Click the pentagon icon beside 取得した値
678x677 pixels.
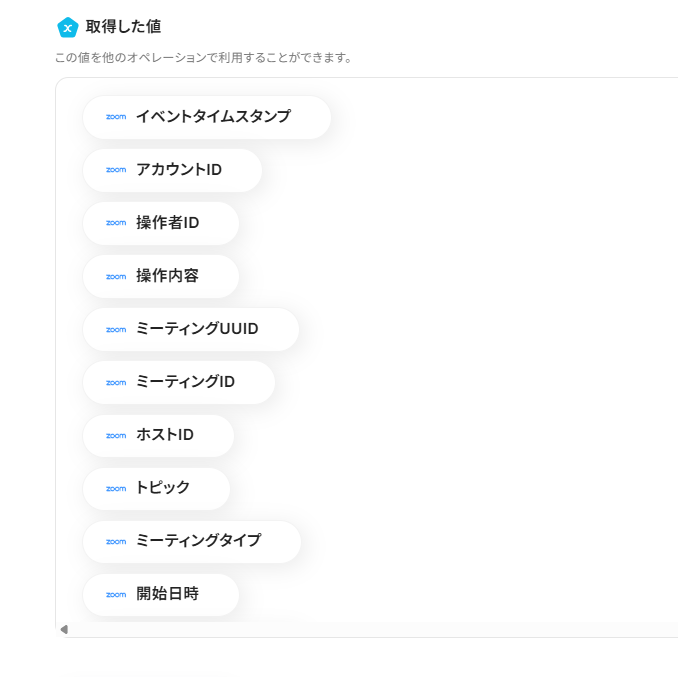point(68,27)
